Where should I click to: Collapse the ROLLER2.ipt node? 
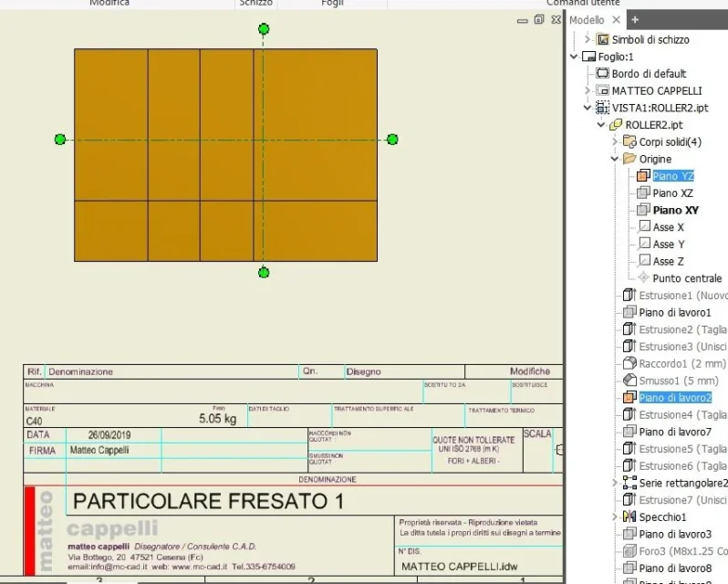(601, 124)
